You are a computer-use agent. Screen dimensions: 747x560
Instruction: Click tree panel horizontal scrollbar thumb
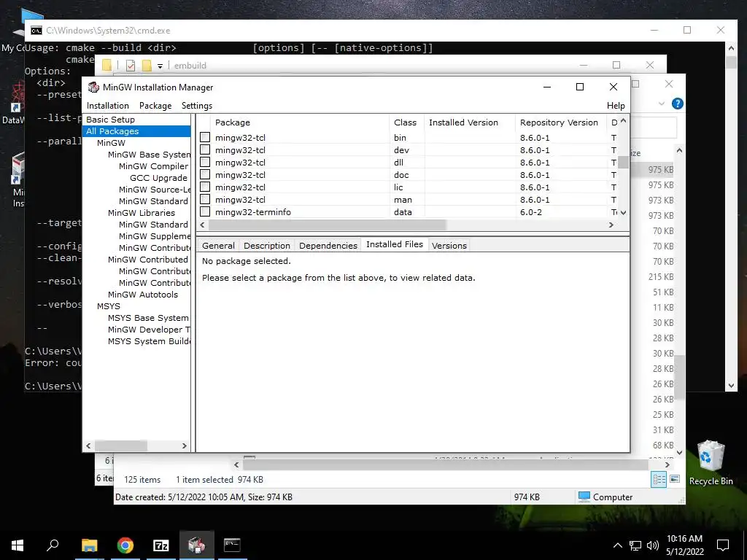pos(120,446)
